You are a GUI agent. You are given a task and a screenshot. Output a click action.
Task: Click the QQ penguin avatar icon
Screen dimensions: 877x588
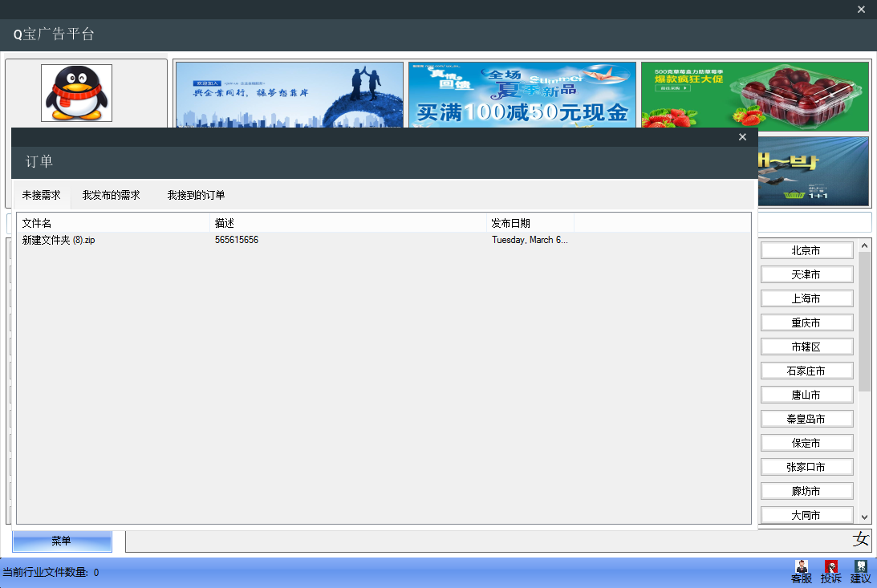[x=76, y=93]
